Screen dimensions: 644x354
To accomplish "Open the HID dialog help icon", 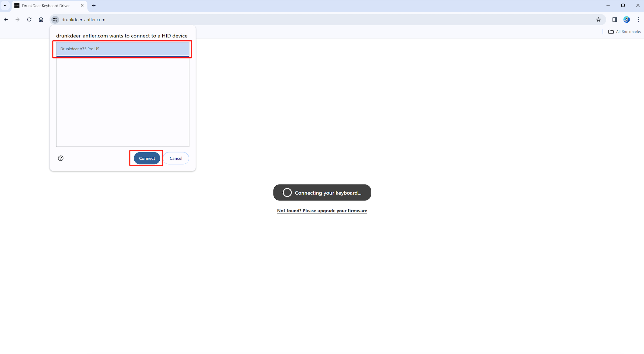I will click(x=61, y=158).
